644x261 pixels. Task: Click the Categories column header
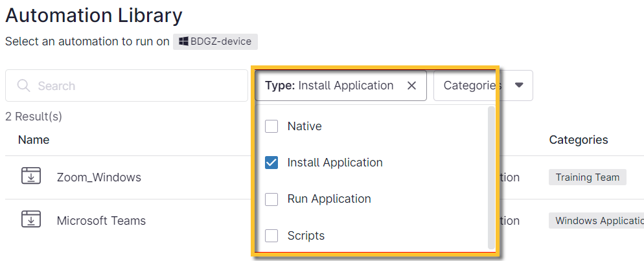578,139
